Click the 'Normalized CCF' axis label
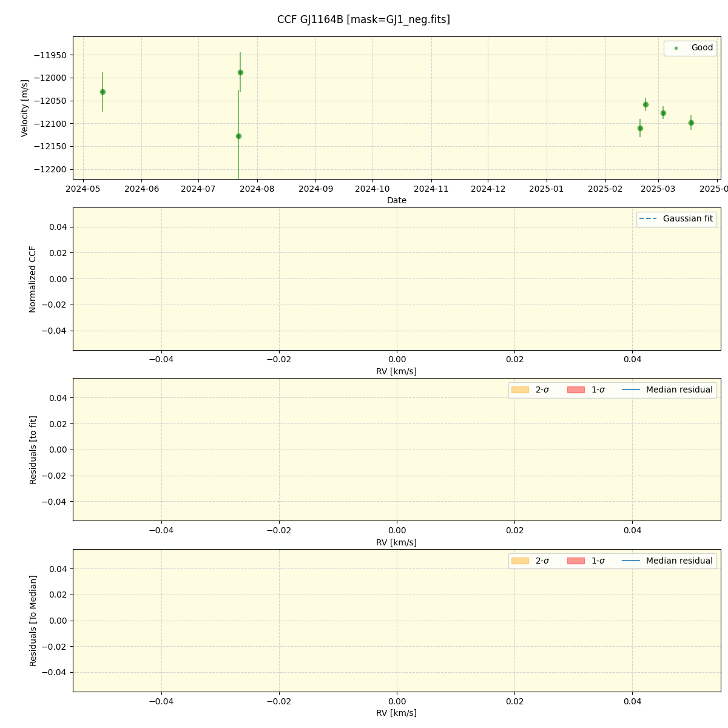The height and width of the screenshot is (728, 728). (x=33, y=279)
